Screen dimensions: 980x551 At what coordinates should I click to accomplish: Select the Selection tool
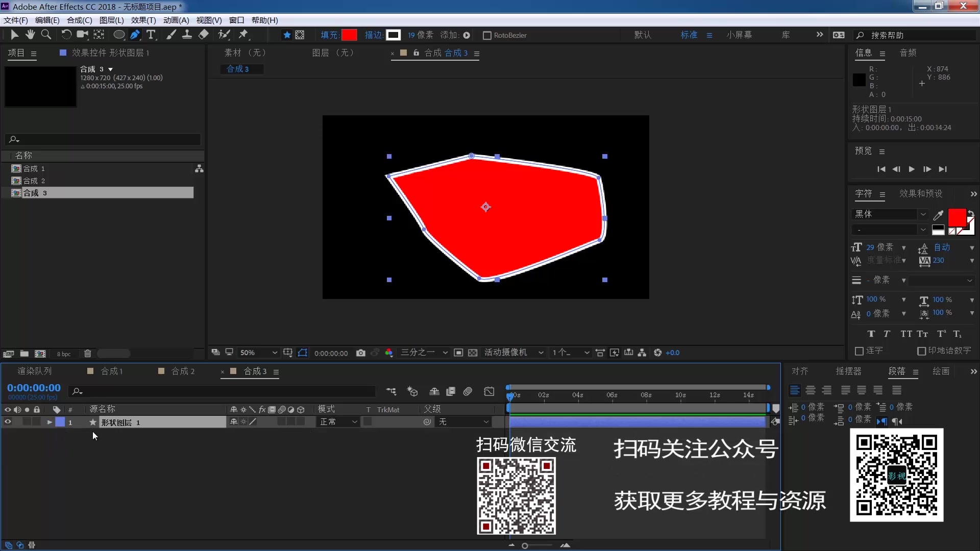pos(14,35)
